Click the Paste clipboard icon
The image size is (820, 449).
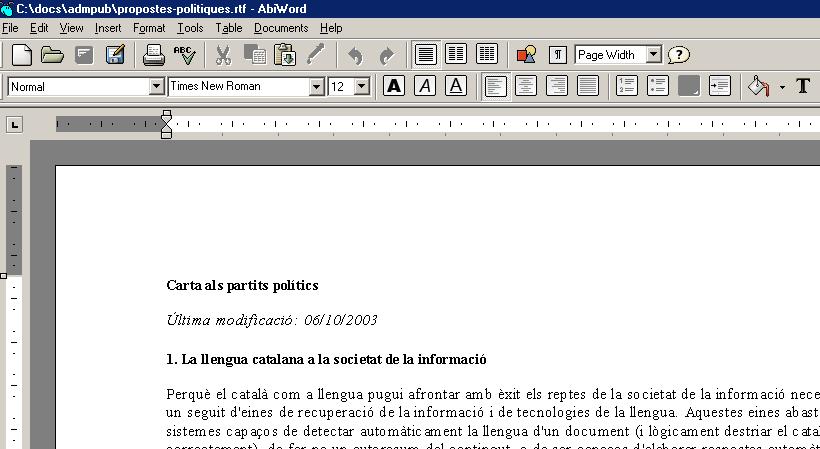point(285,55)
